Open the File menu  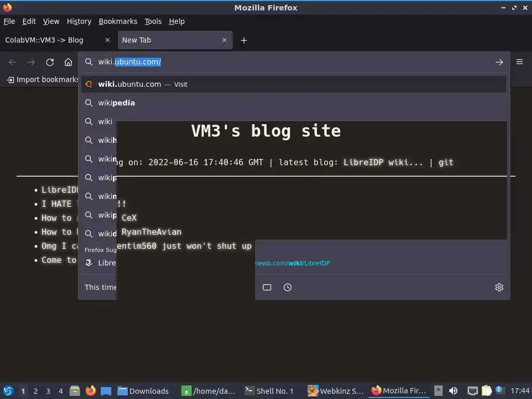[x=9, y=21]
